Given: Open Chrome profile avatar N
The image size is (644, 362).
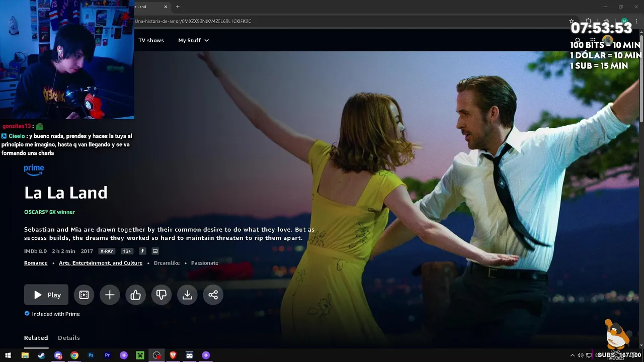Looking at the screenshot, I should point(625,21).
